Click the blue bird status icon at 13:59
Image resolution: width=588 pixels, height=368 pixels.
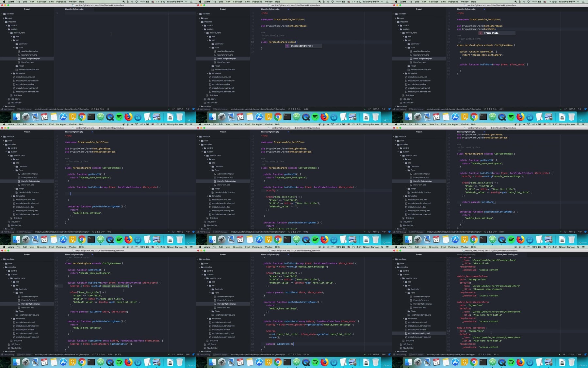[585, 355]
